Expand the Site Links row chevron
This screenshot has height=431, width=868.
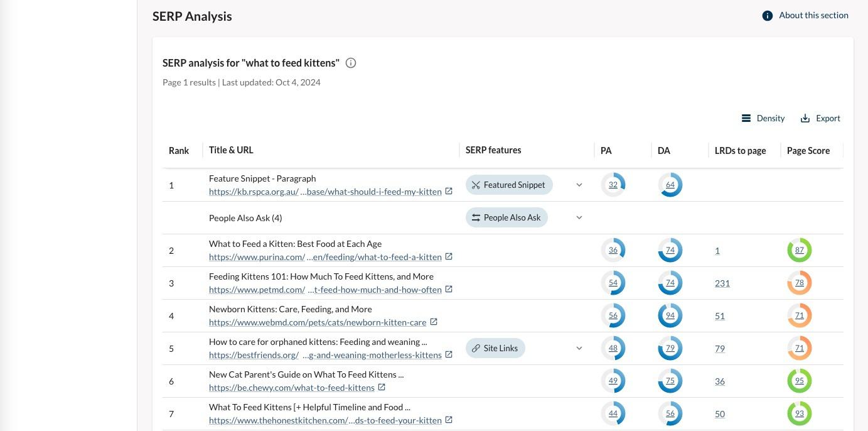click(579, 348)
